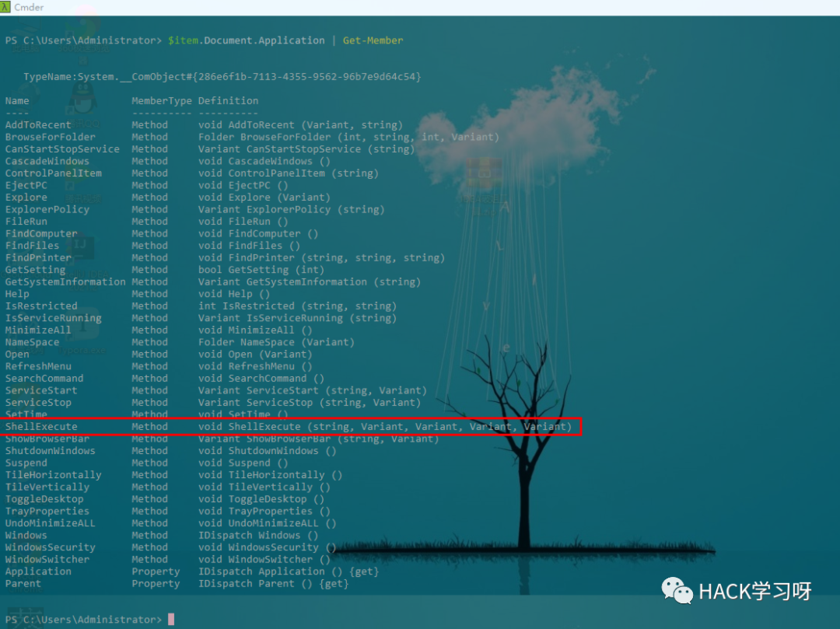Select the GetSystemInformation method name

point(65,281)
